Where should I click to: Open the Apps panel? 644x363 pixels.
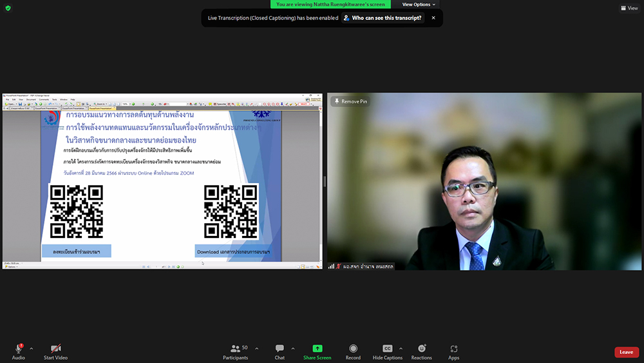point(454,349)
